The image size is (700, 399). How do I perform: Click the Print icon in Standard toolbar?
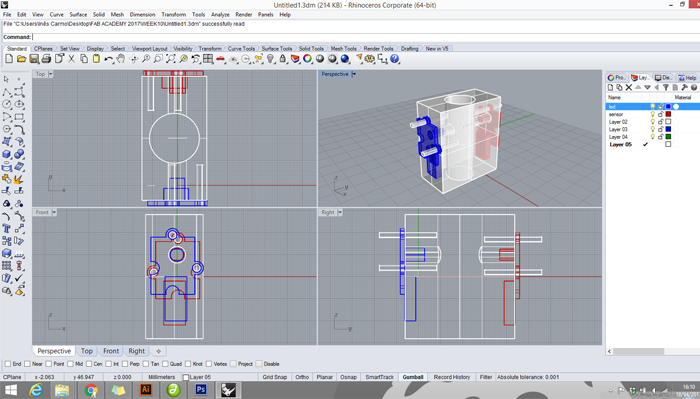coord(46,58)
